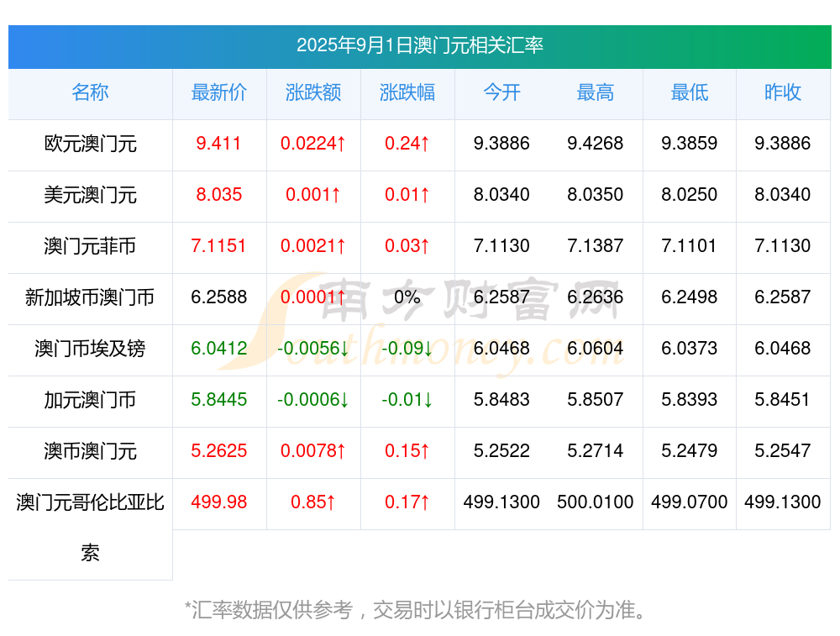Click highest value 7.1387

tap(596, 246)
